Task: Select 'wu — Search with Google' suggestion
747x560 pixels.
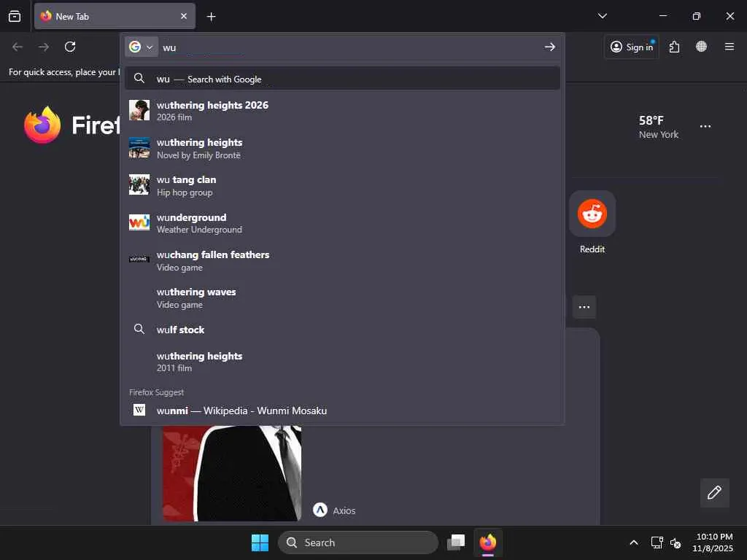Action: click(342, 79)
